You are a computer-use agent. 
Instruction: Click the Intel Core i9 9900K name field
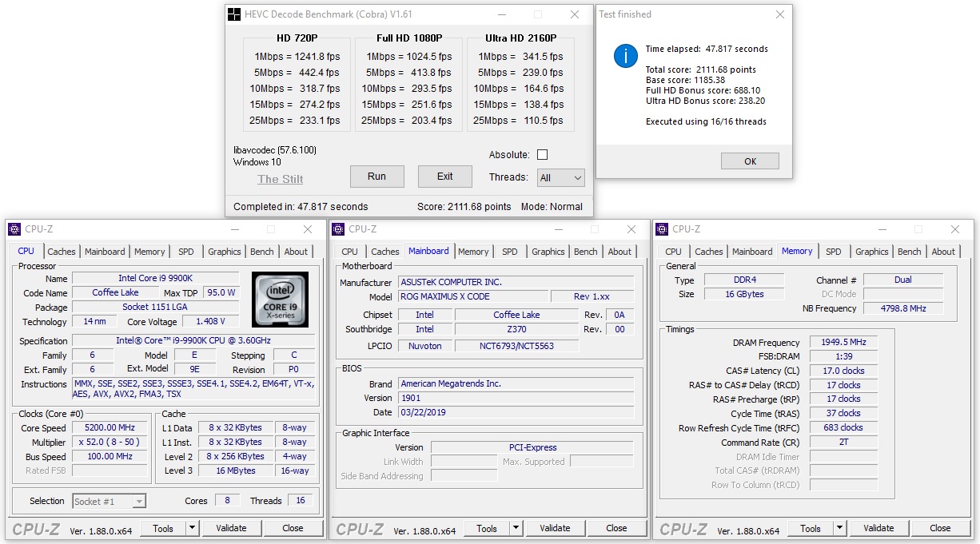(x=155, y=279)
